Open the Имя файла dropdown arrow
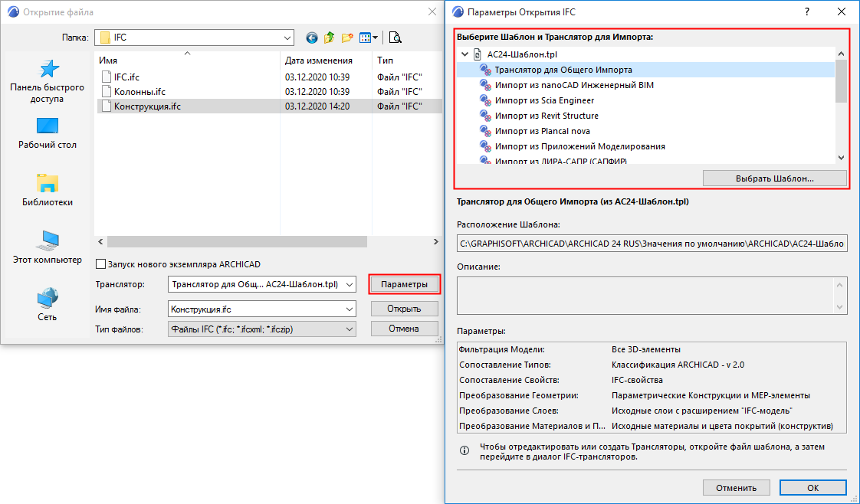Screen dimensions: 860x504 pyautogui.click(x=350, y=309)
